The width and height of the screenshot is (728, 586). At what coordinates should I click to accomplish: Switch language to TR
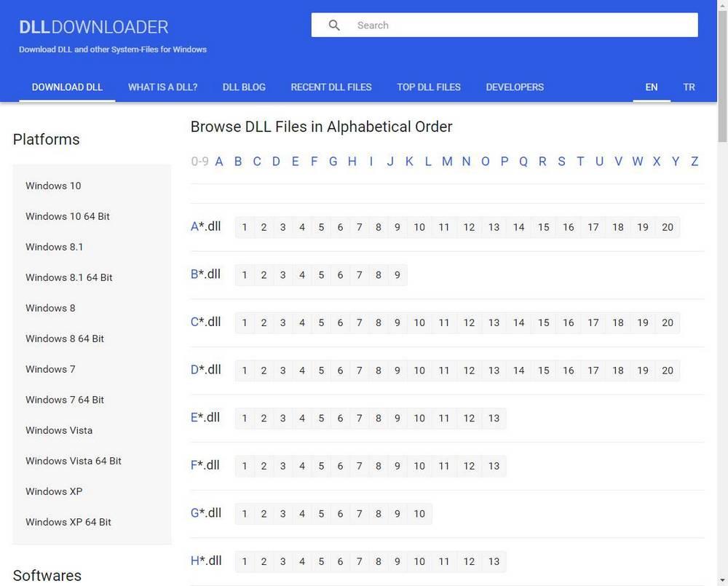tap(689, 87)
